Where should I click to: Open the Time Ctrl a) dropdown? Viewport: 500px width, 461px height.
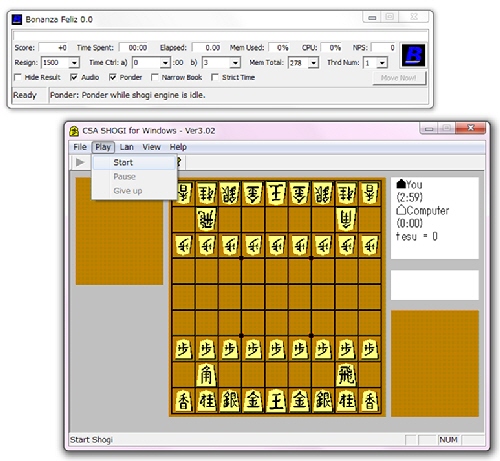[165, 63]
